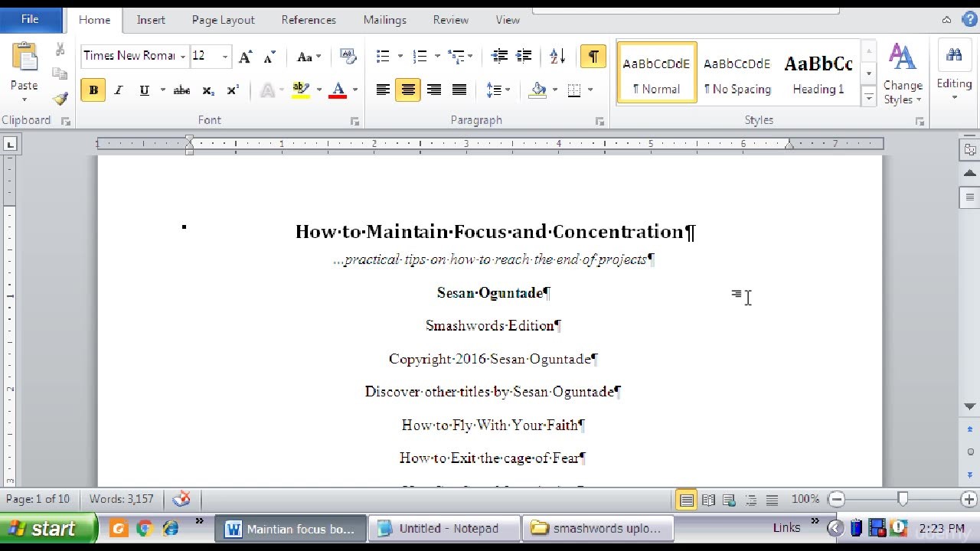Toggle Bold formatting
Viewport: 980px width, 551px height.
pyautogui.click(x=93, y=90)
